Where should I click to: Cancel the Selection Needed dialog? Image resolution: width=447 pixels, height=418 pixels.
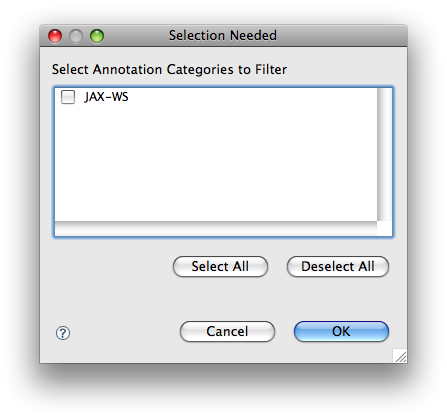coord(227,331)
